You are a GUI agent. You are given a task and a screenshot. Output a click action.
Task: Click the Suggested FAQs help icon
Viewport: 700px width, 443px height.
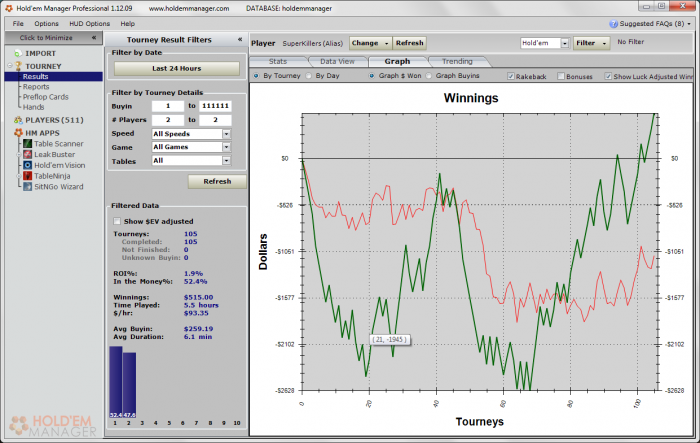[x=613, y=24]
